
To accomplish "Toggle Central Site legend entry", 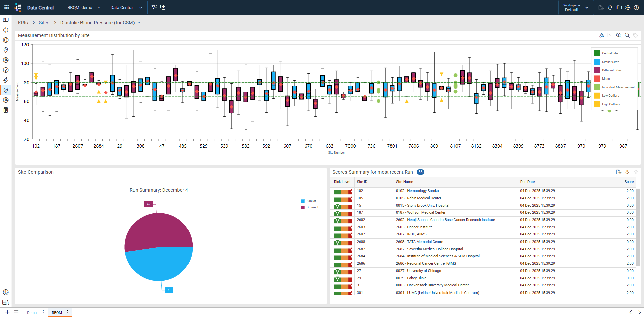I will tap(606, 53).
